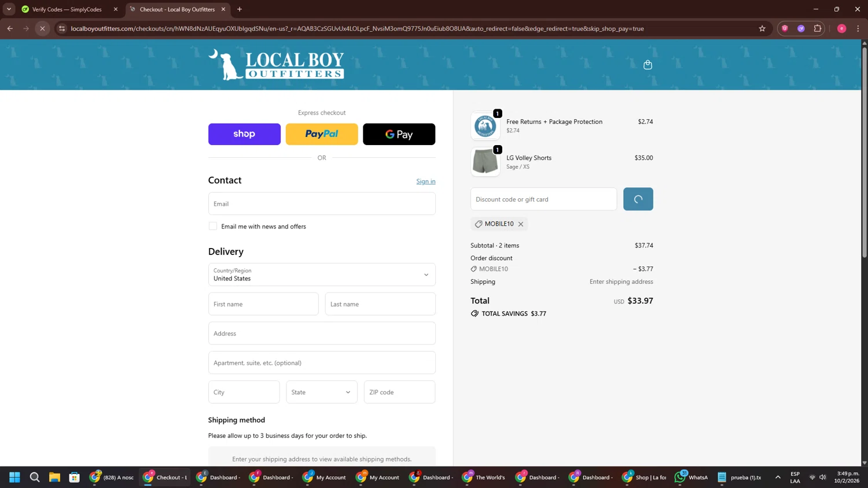Viewport: 868px width, 488px height.
Task: Bookmark this page with the star
Action: click(762, 28)
